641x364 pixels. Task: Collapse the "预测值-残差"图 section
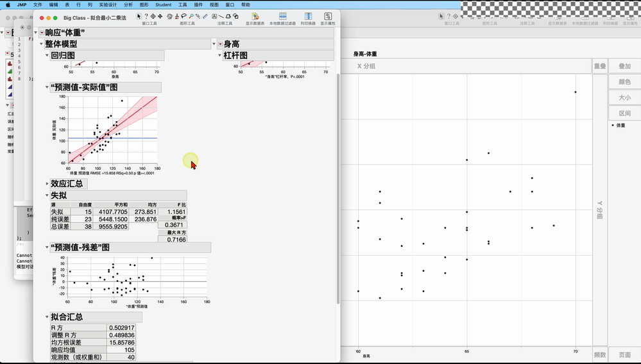[x=47, y=247]
